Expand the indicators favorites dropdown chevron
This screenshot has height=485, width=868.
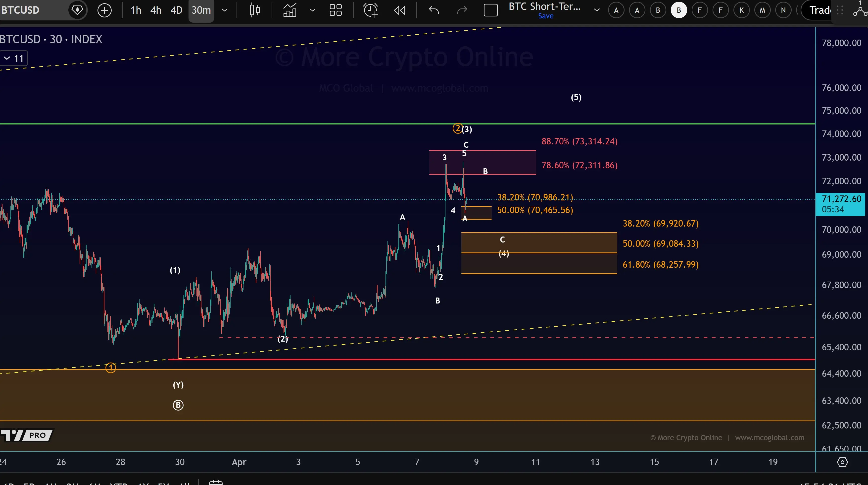[312, 10]
